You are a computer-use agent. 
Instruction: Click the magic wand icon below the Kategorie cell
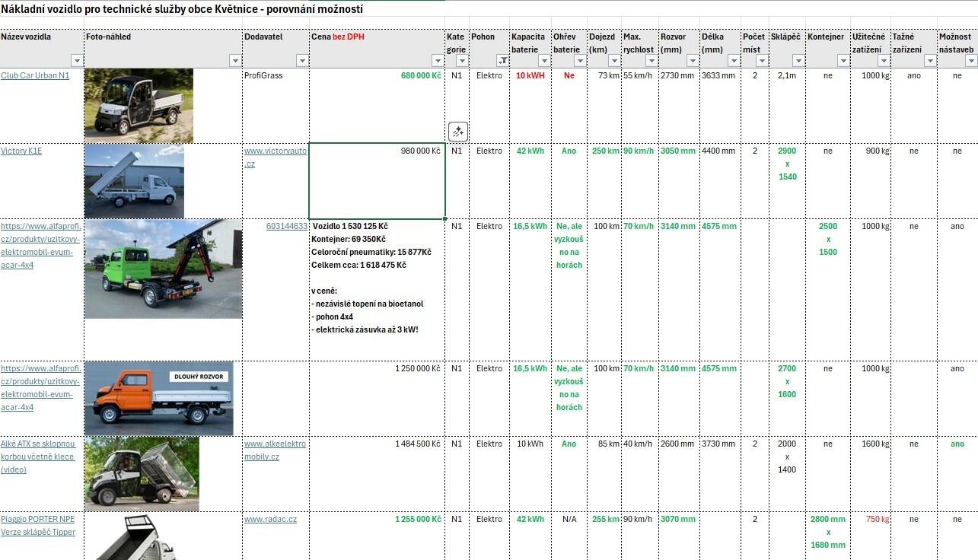coord(457,132)
